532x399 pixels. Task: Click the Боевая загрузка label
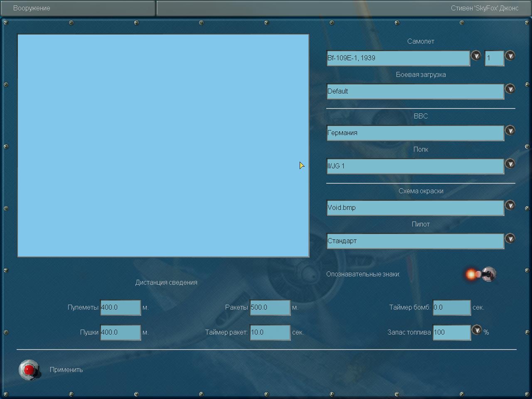coord(421,74)
